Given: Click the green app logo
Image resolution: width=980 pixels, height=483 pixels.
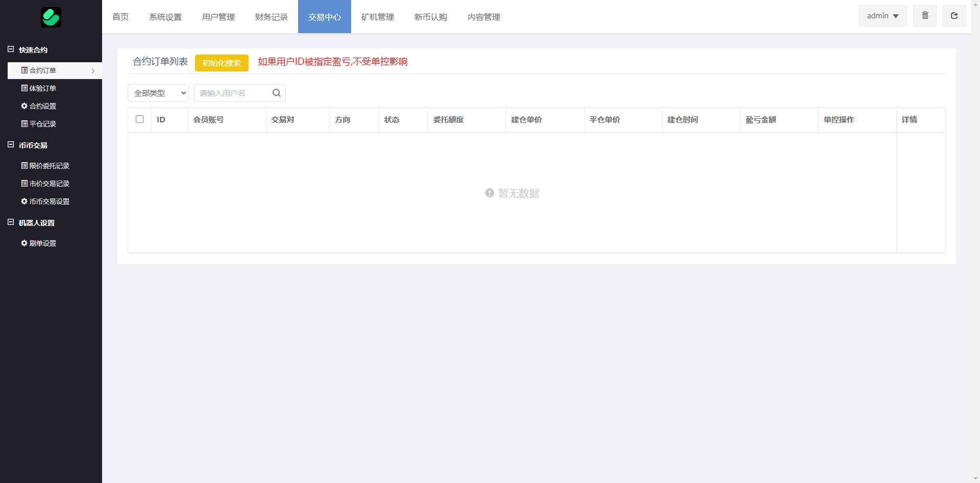Looking at the screenshot, I should (51, 17).
